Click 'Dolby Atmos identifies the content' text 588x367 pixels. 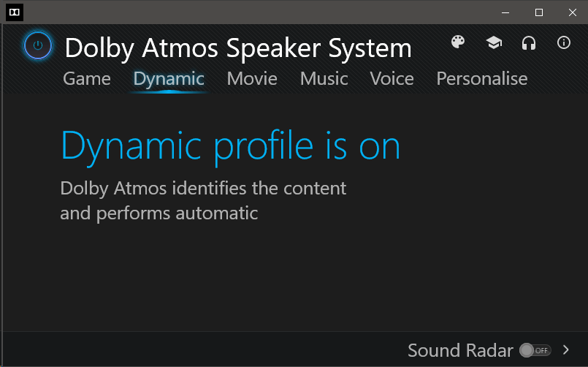(x=203, y=189)
